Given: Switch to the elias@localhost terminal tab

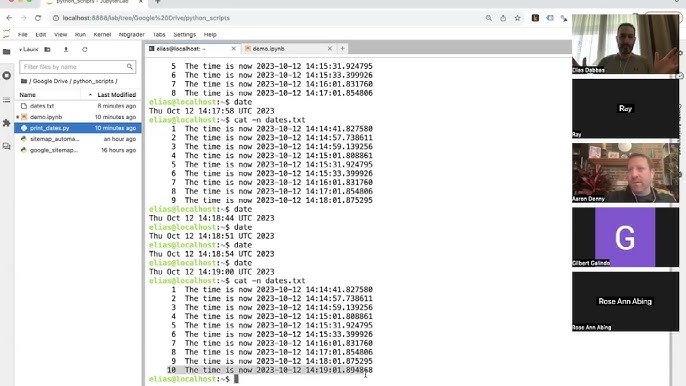Looking at the screenshot, I should [x=192, y=49].
